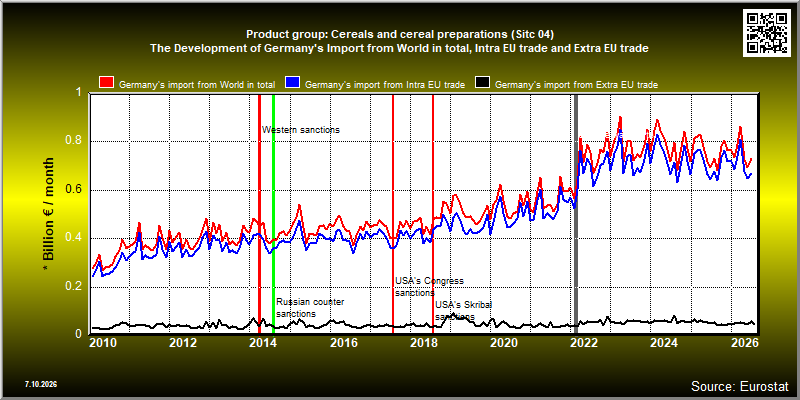The height and width of the screenshot is (400, 800).
Task: Click the red vertical Western sanctions line
Action: (x=259, y=214)
